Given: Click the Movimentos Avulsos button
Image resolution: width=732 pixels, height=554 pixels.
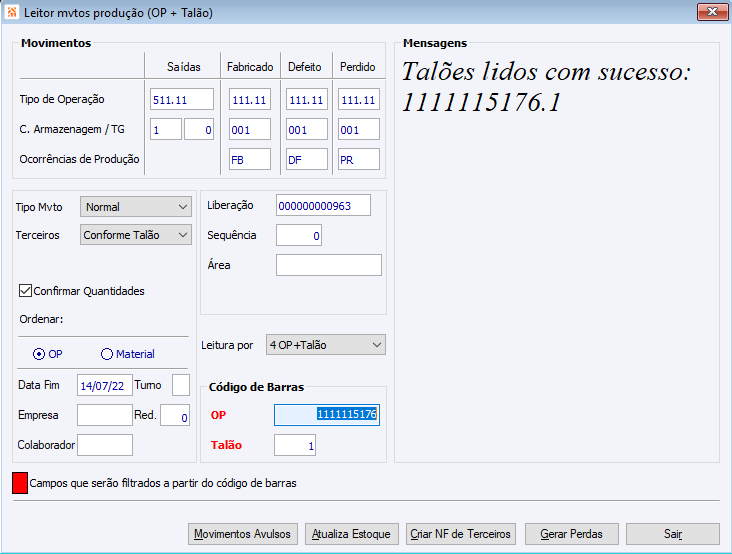Looking at the screenshot, I should point(243,534).
